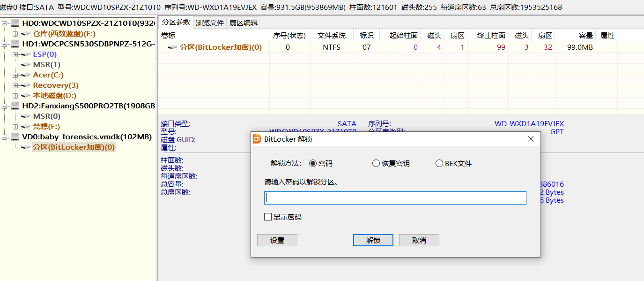The image size is (644, 281).
Task: Click the end sector value 32
Action: pyautogui.click(x=548, y=47)
